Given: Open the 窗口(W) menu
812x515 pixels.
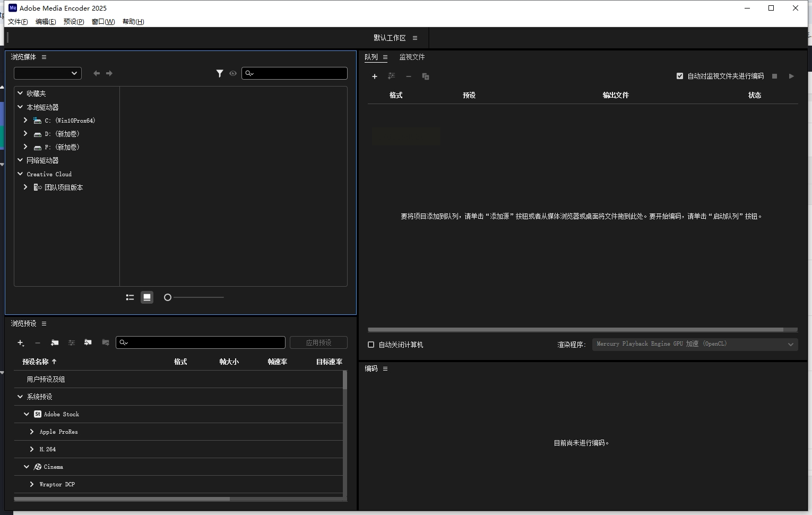Looking at the screenshot, I should [x=103, y=22].
